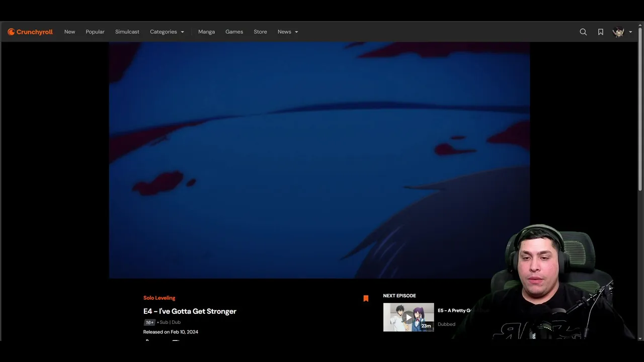Image resolution: width=644 pixels, height=362 pixels.
Task: Expand the Categories dropdown
Action: [167, 32]
